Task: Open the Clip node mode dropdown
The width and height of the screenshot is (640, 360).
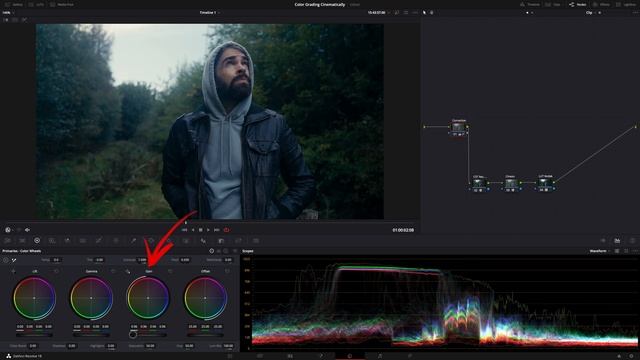Action: point(591,13)
